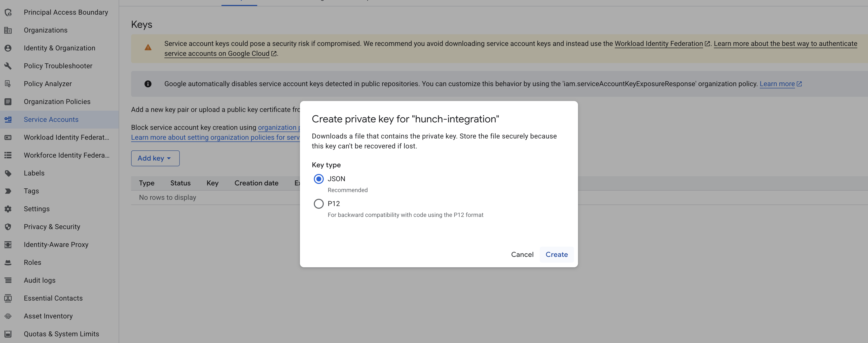
Task: Click the Creation date column header
Action: tap(256, 183)
